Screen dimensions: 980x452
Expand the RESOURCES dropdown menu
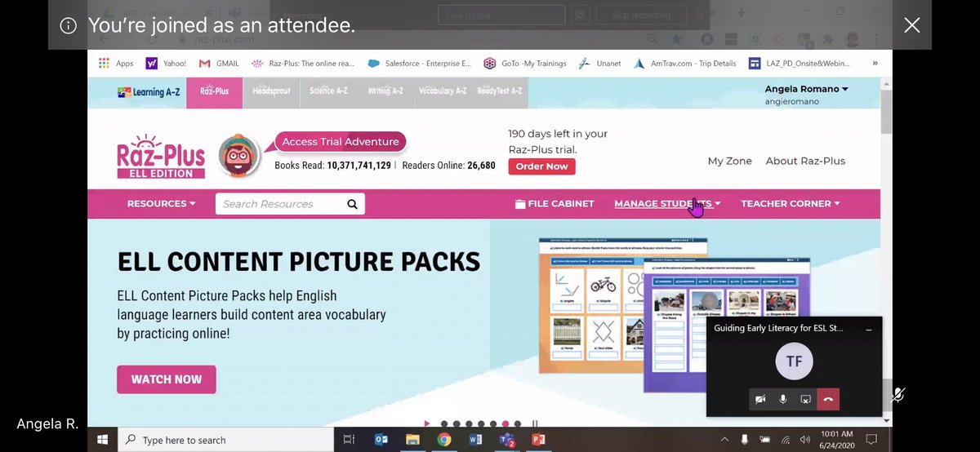pyautogui.click(x=161, y=204)
